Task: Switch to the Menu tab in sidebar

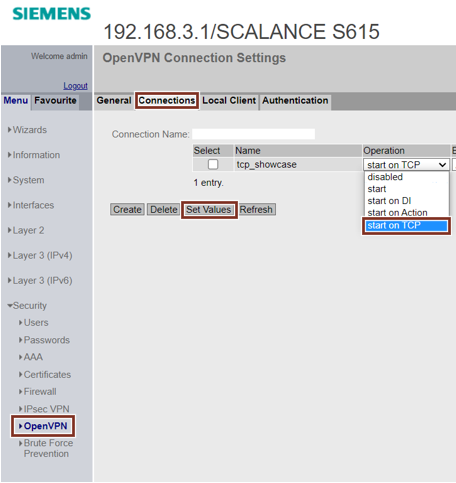Action: (16, 100)
